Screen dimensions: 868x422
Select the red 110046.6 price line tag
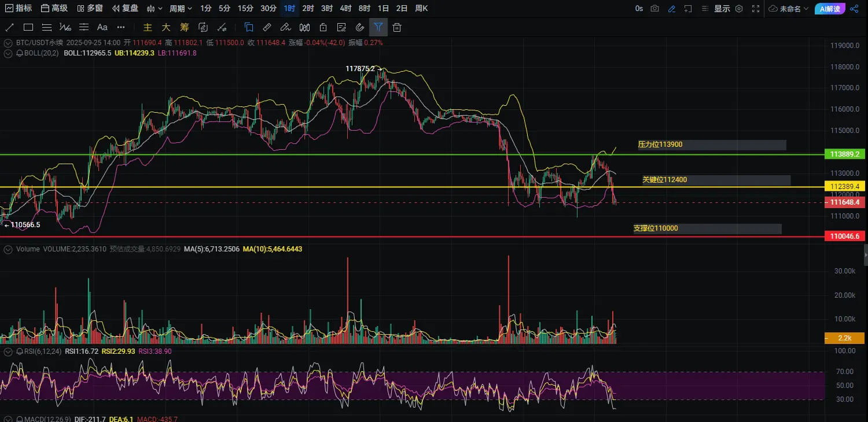click(845, 236)
